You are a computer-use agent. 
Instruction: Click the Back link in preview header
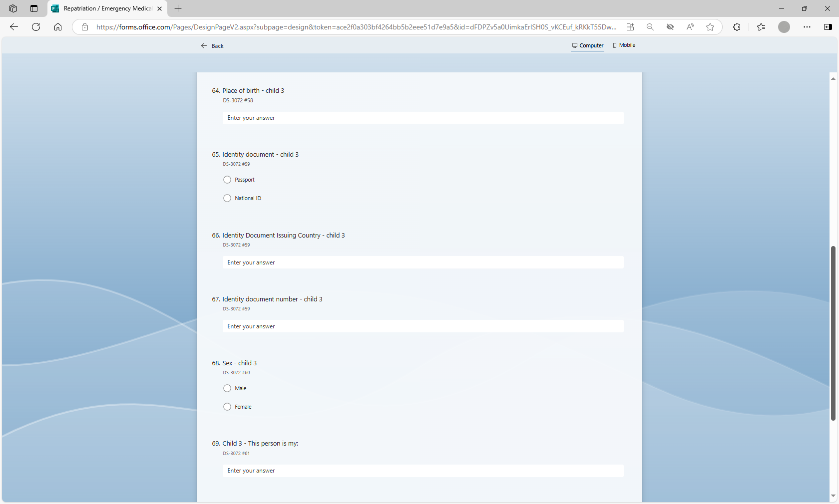tap(212, 46)
